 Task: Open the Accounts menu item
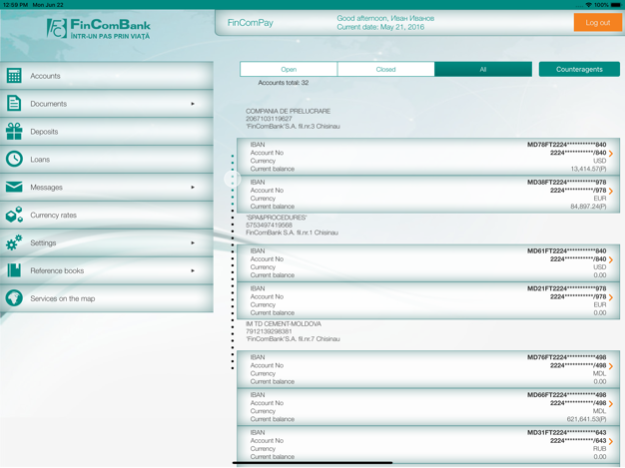click(106, 76)
